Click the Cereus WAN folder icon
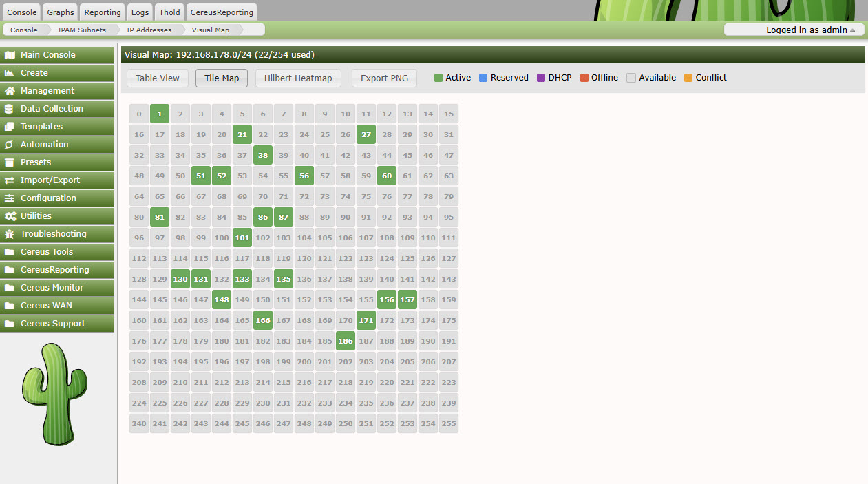 point(10,306)
